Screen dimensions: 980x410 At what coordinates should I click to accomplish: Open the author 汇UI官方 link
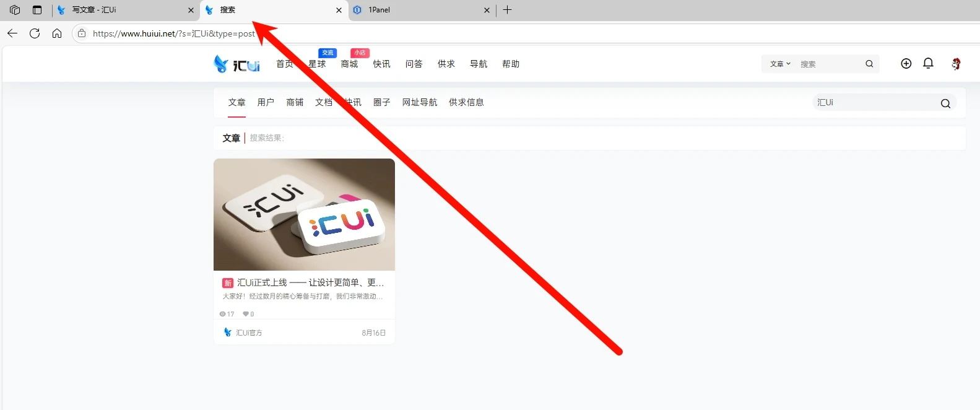tap(249, 333)
